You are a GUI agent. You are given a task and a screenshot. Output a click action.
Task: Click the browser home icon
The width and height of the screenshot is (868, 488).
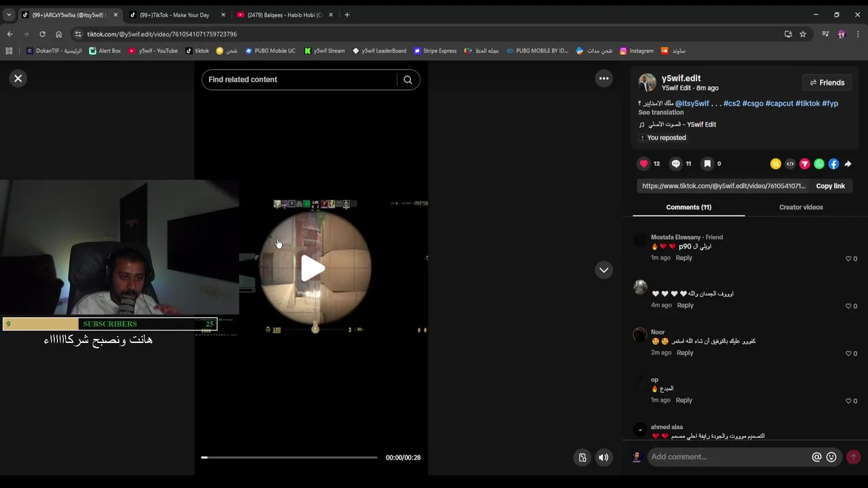[59, 34]
